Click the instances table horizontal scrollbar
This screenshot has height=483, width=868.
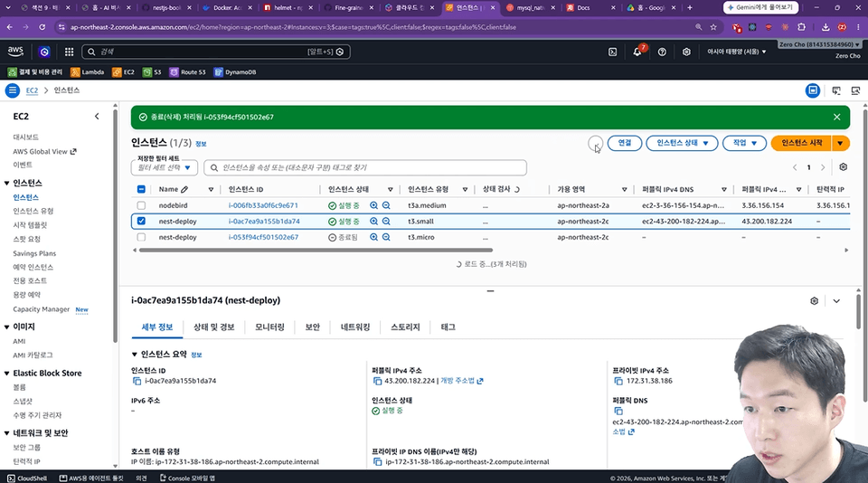[x=316, y=251]
